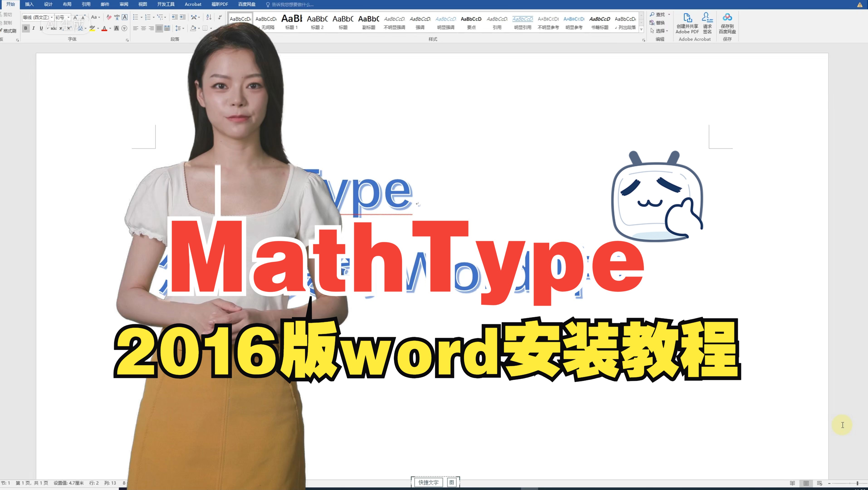
Task: Expand font color dropdown arrow
Action: click(110, 29)
